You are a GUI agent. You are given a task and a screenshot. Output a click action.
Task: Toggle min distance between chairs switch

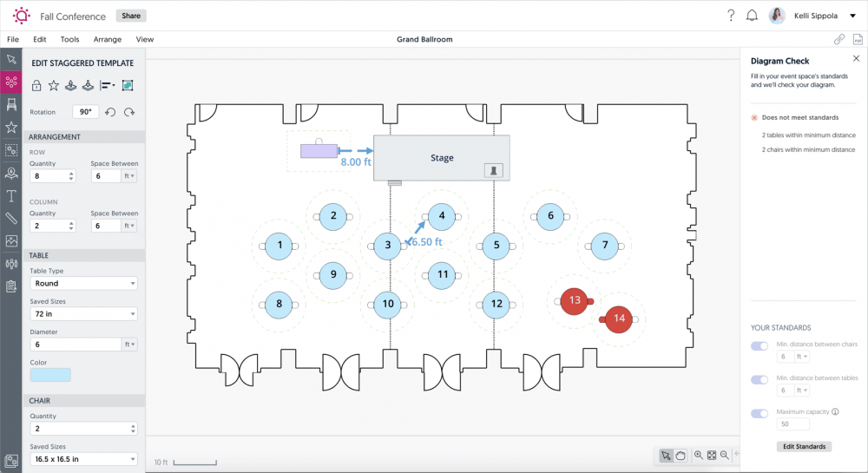pos(759,346)
